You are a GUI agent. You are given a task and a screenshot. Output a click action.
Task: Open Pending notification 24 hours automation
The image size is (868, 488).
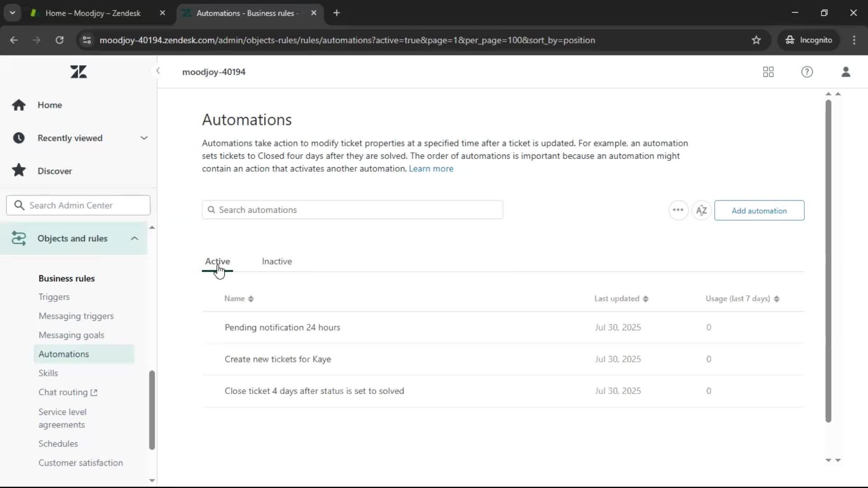pyautogui.click(x=282, y=327)
